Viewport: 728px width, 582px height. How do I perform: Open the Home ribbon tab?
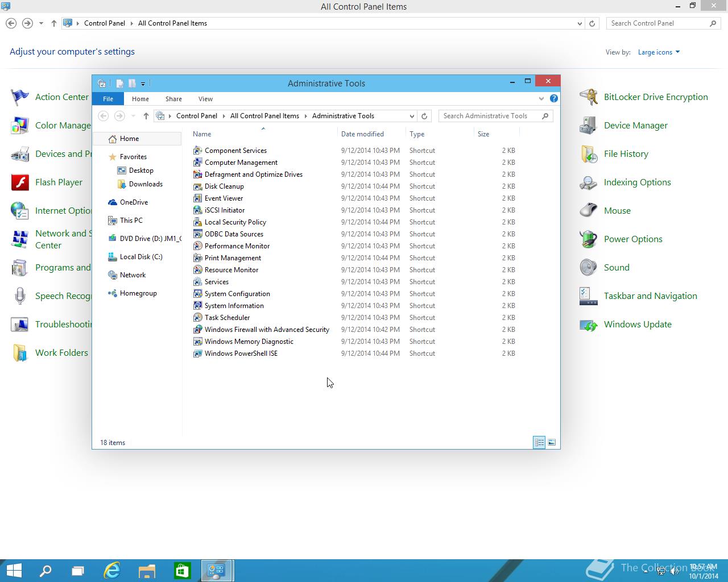(x=140, y=99)
